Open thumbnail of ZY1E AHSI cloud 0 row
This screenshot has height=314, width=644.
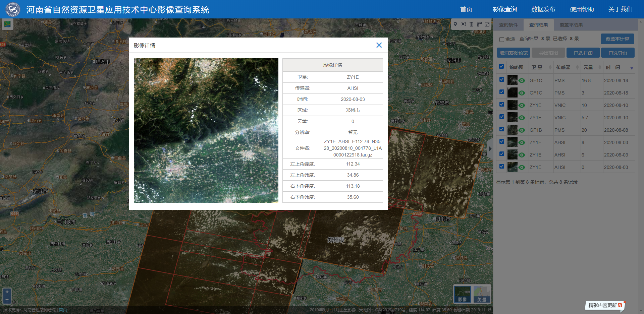point(513,167)
